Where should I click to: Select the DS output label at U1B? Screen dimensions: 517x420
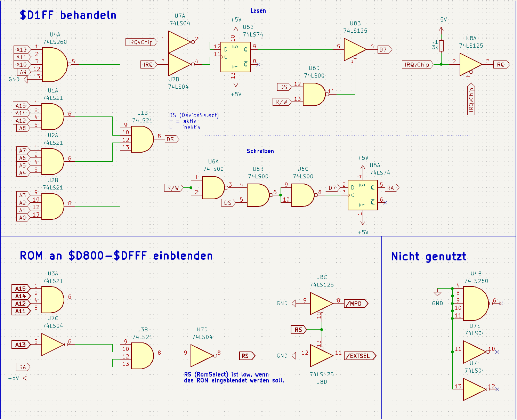pyautogui.click(x=171, y=139)
